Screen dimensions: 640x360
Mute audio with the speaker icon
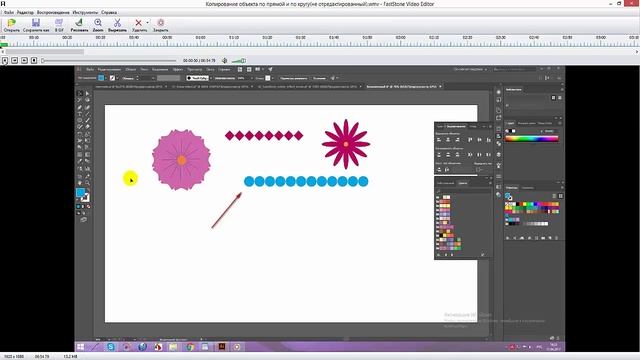224,60
